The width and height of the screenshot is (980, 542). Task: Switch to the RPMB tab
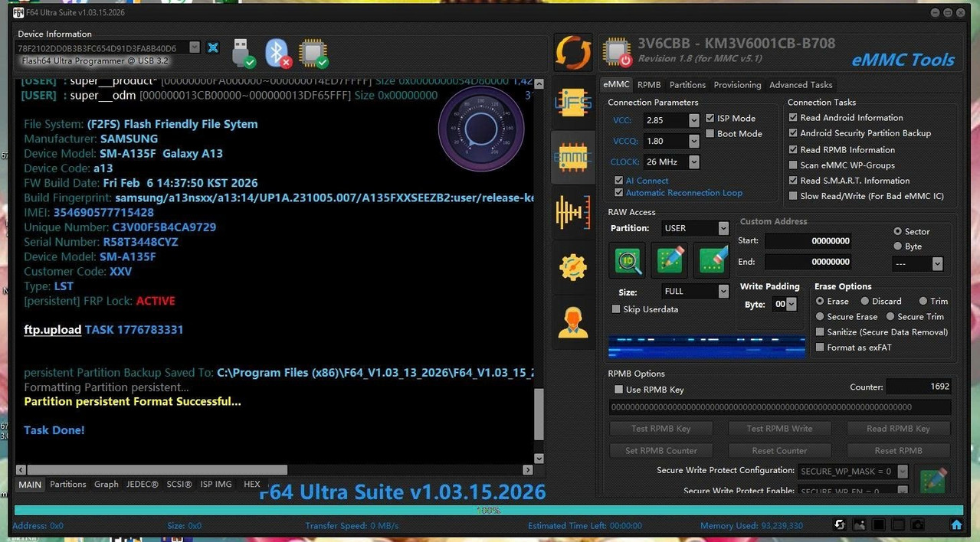tap(649, 85)
